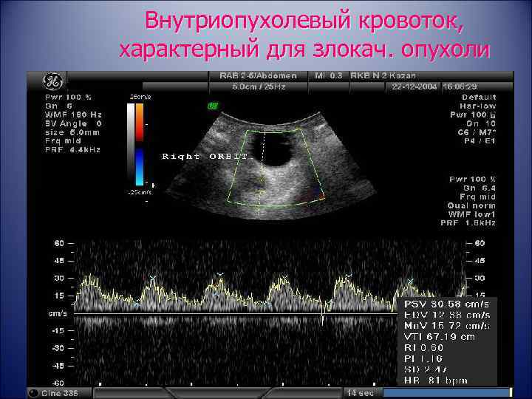Click the 'C6 / M7' setting
Viewport: 532px width, 399px height.
pos(477,132)
